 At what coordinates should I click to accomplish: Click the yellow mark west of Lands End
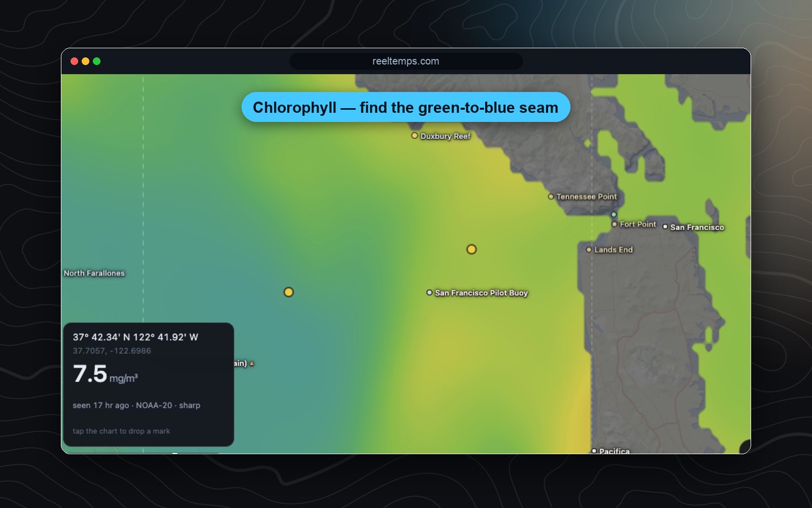pos(471,249)
